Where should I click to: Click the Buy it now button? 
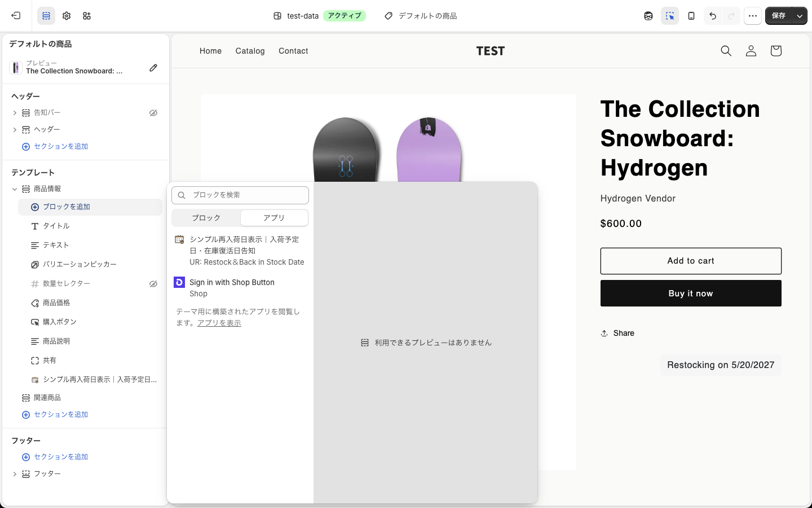click(691, 294)
